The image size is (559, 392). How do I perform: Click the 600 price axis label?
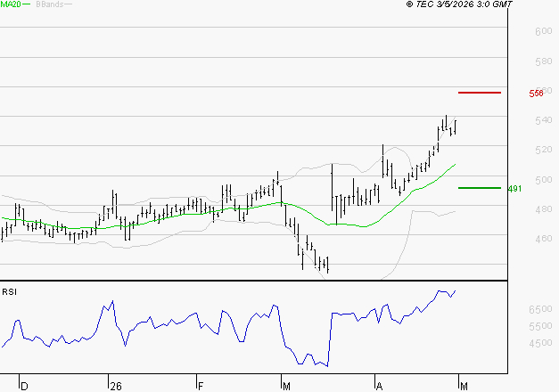544,31
